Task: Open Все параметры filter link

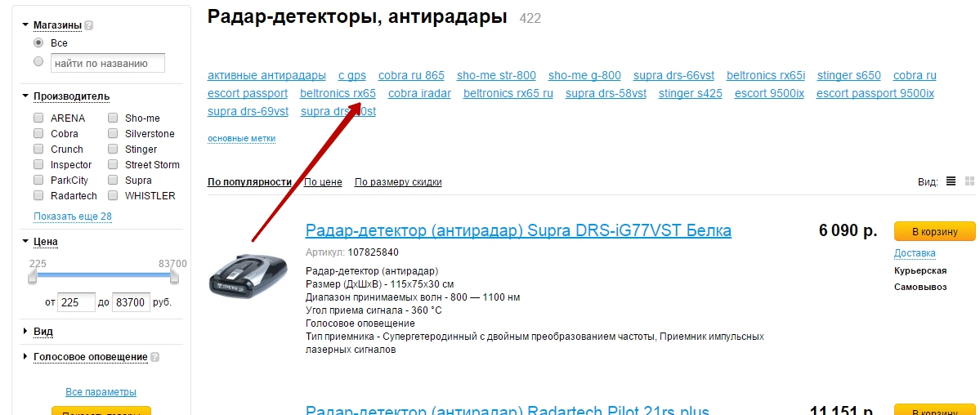Action: pyautogui.click(x=101, y=392)
